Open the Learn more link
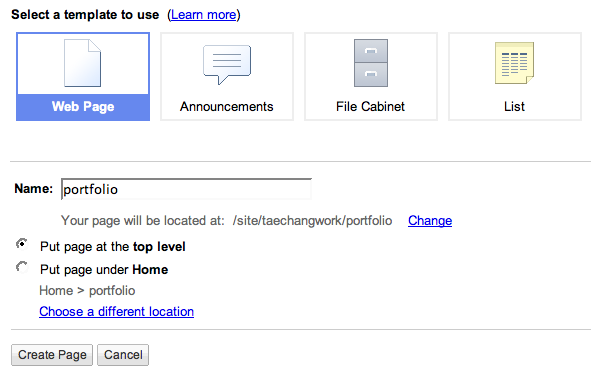This screenshot has height=374, width=591. (x=204, y=15)
